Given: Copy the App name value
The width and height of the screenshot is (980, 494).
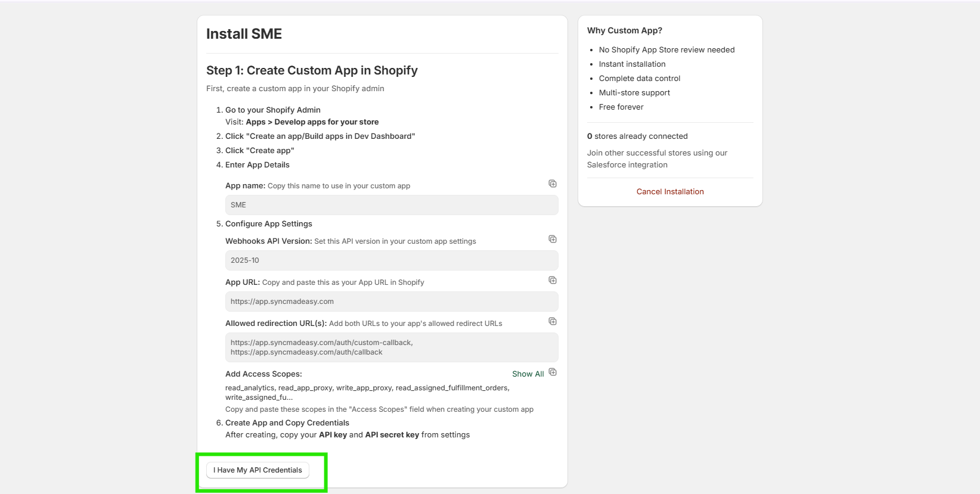Looking at the screenshot, I should (553, 184).
